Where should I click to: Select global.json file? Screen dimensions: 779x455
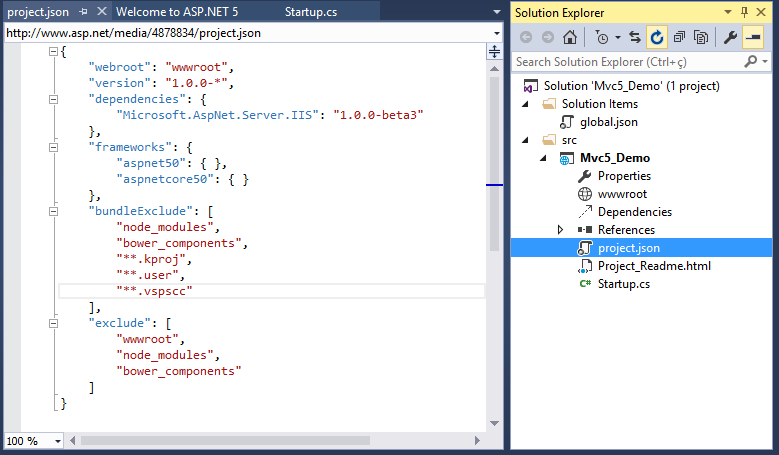coord(609,122)
